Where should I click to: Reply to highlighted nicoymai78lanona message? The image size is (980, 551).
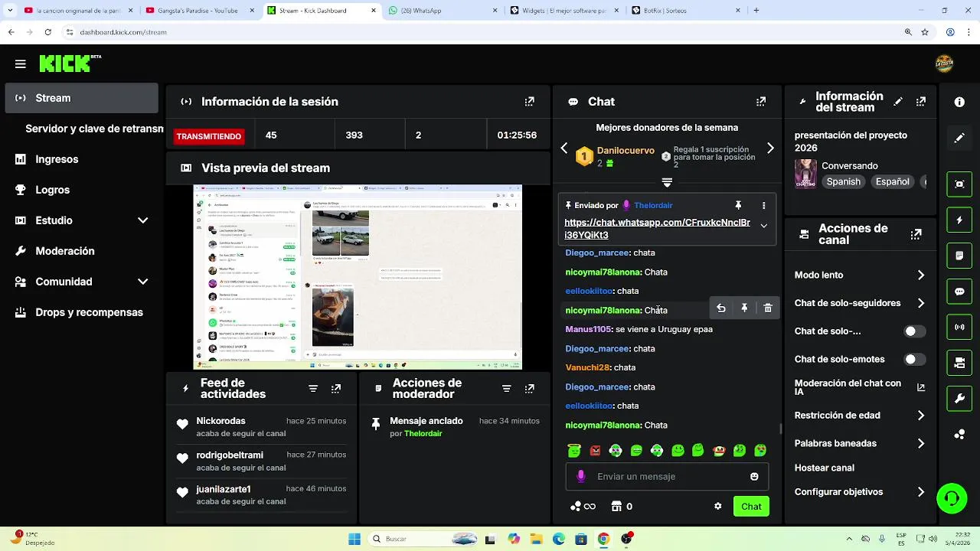pyautogui.click(x=720, y=308)
